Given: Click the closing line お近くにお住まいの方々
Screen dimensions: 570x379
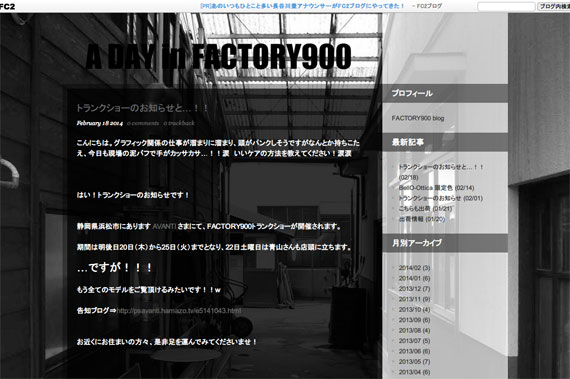Looking at the screenshot, I should 167,342.
